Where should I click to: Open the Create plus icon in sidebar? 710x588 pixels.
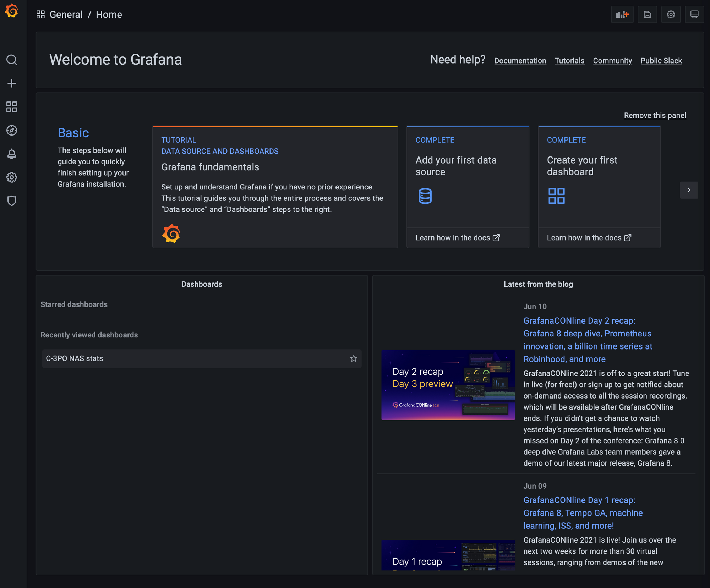point(12,83)
